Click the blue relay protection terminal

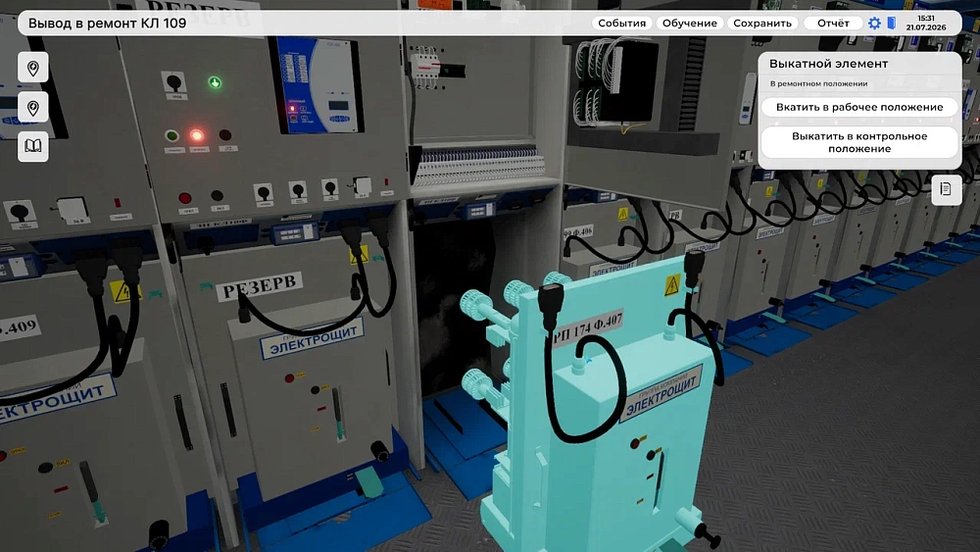click(318, 85)
